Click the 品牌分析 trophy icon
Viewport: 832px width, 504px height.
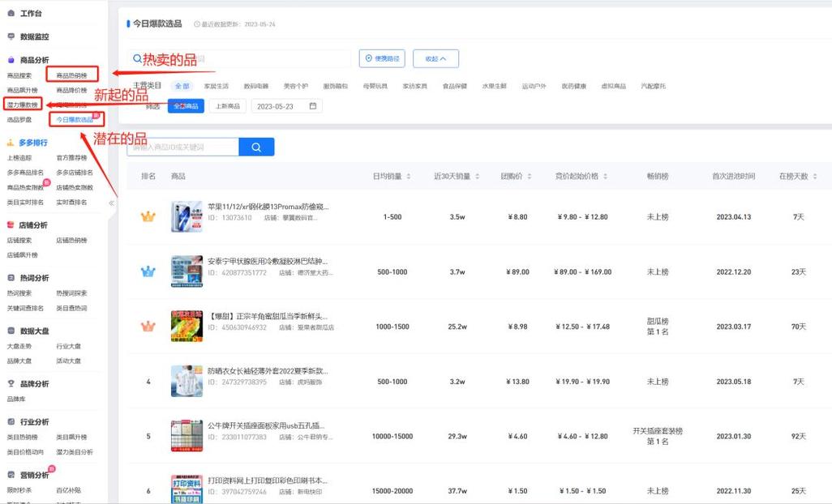[x=11, y=383]
